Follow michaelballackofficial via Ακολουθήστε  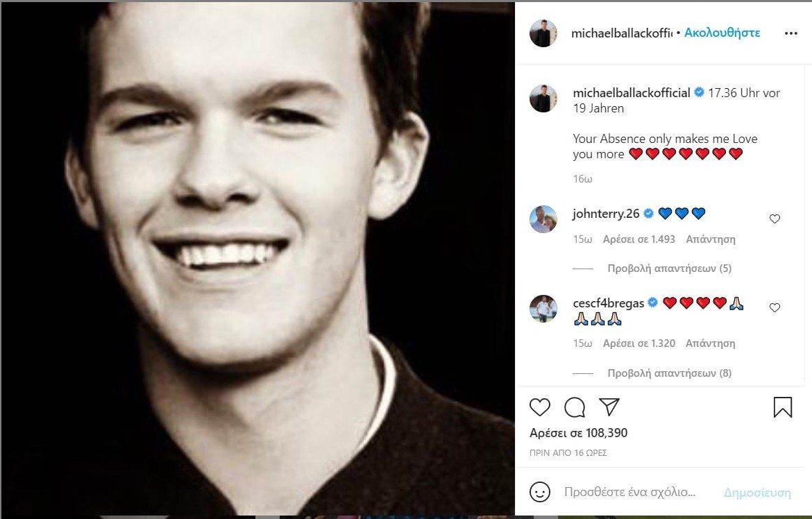pyautogui.click(x=722, y=33)
